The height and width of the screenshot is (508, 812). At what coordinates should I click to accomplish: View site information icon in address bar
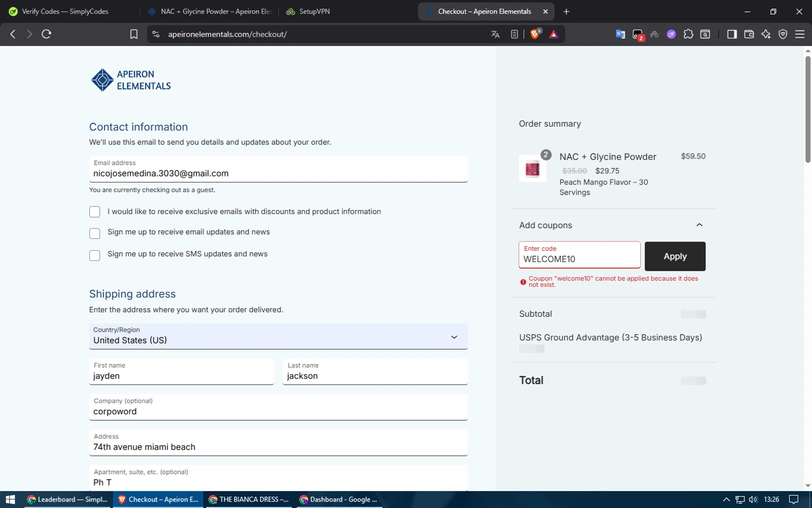point(156,34)
